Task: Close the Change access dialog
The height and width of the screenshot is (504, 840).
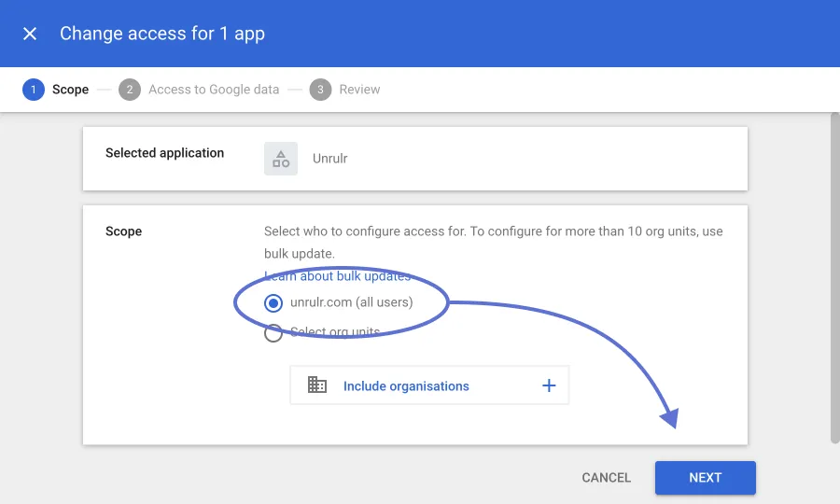Action: click(x=30, y=34)
